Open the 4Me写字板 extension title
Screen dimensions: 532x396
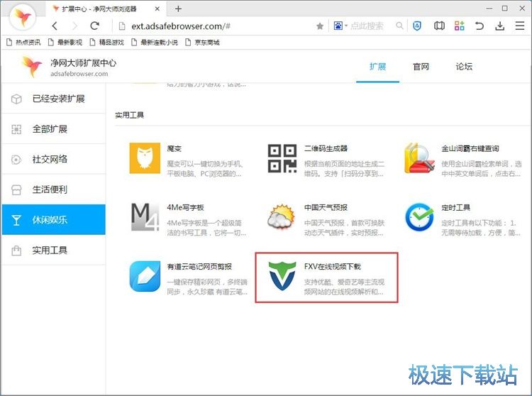pos(185,207)
